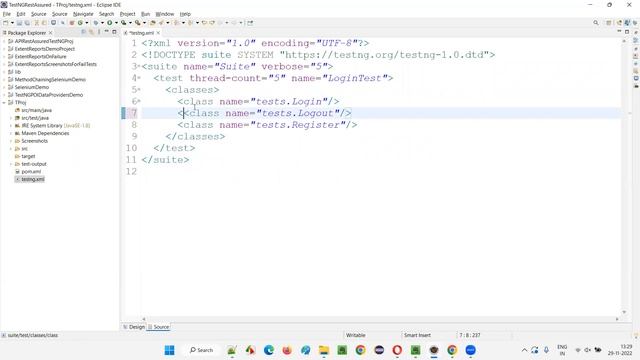Expand the test-output folder
The width and height of the screenshot is (640, 360).
click(x=11, y=164)
